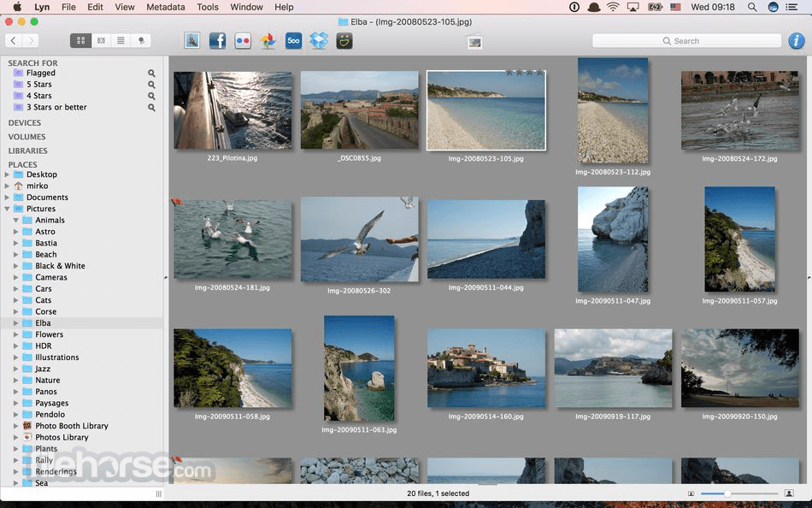
Task: Open the blue Info inspector button
Action: [796, 40]
